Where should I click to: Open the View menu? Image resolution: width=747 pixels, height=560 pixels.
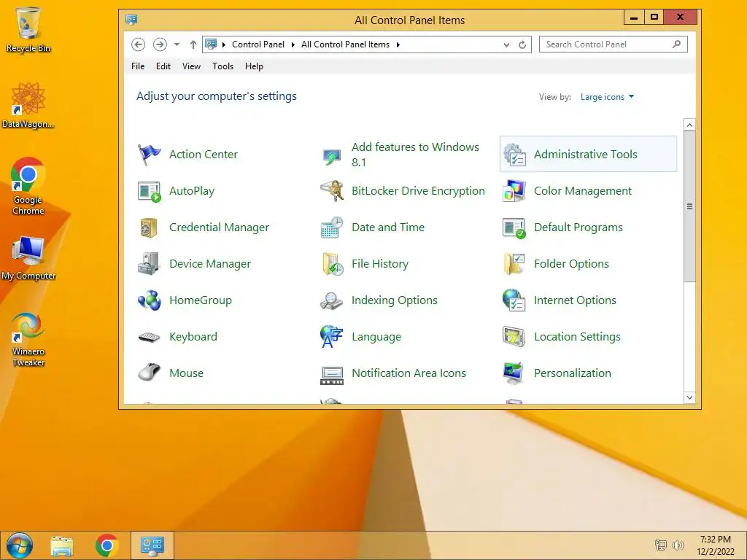(191, 66)
